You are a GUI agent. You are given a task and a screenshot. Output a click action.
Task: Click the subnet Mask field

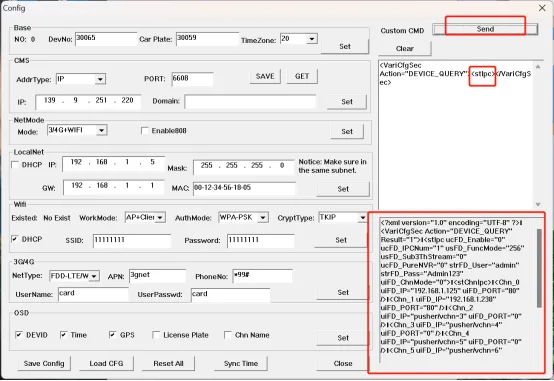click(x=243, y=166)
